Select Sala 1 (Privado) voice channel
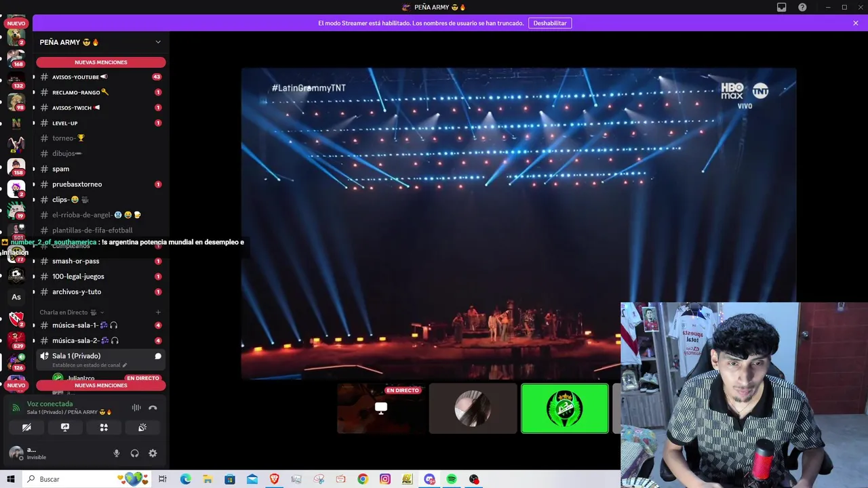The image size is (868, 488). click(x=101, y=359)
